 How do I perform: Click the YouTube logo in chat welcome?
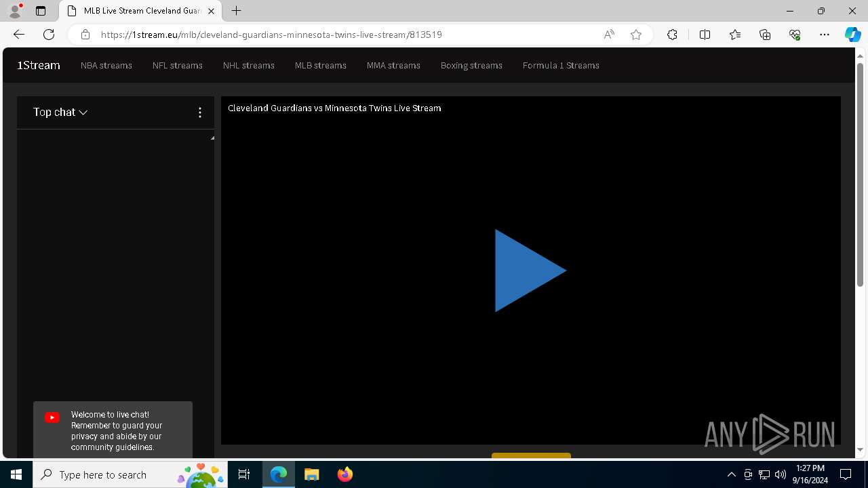tap(52, 418)
